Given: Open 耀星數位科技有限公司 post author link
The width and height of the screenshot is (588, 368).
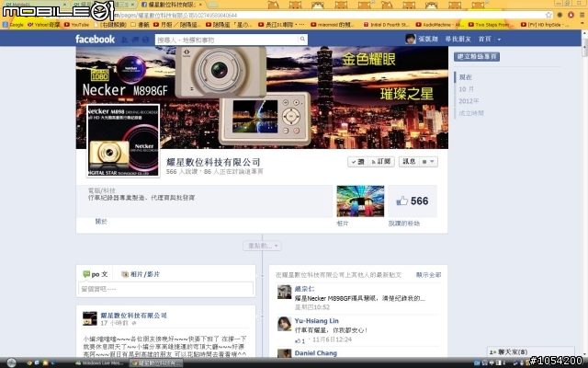Looking at the screenshot, I should (x=133, y=316).
